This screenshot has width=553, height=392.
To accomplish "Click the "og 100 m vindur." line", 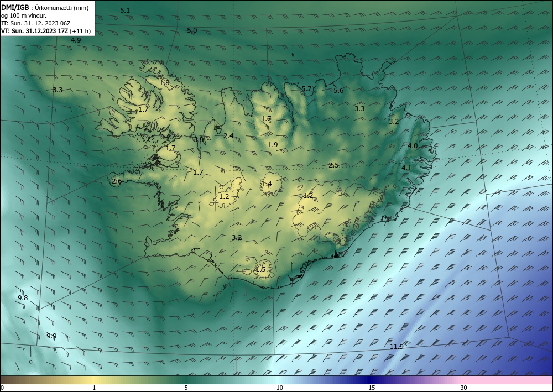I will (x=24, y=15).
